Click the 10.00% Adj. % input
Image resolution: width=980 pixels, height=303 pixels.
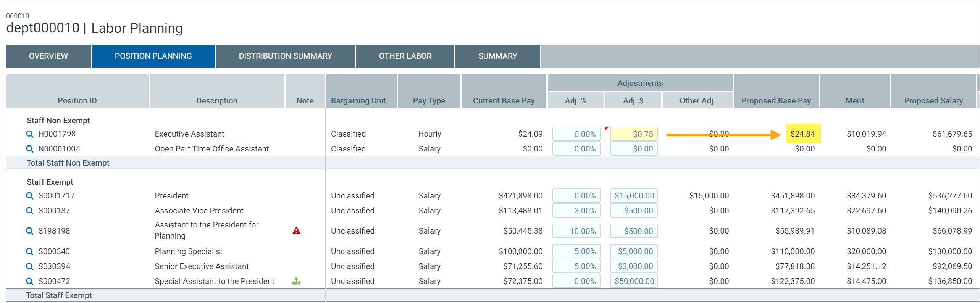[576, 231]
